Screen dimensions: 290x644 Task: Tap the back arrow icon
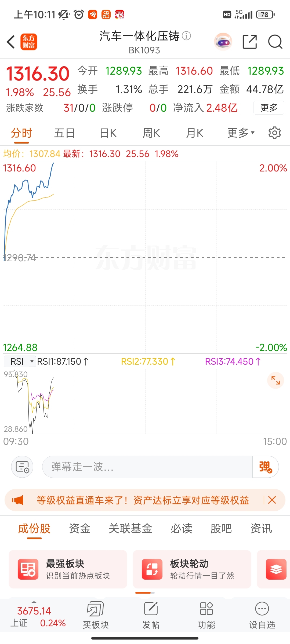click(x=11, y=42)
